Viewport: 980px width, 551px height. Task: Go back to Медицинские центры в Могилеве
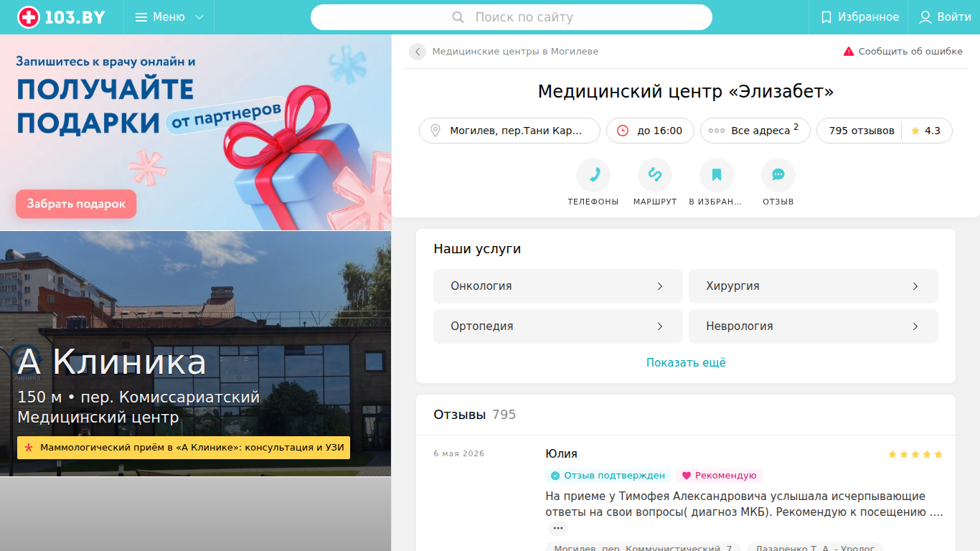point(418,52)
